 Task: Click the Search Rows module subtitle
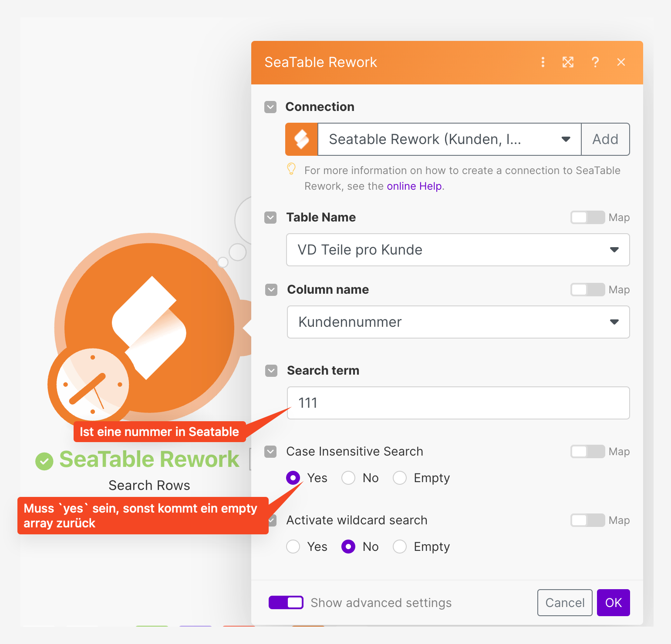pos(149,485)
